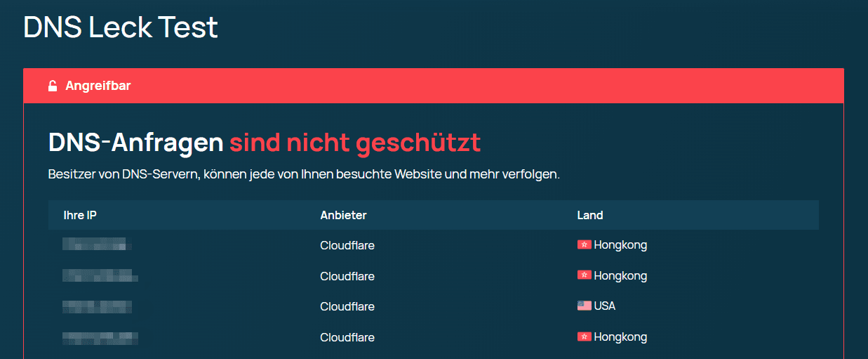
Task: Click the DNS Leck Test page title
Action: (x=121, y=28)
